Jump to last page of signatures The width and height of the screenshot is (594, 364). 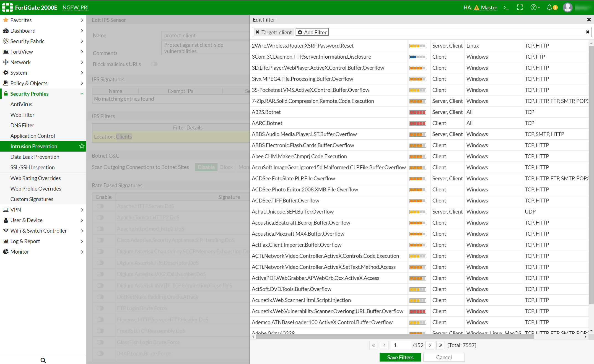[440, 345]
